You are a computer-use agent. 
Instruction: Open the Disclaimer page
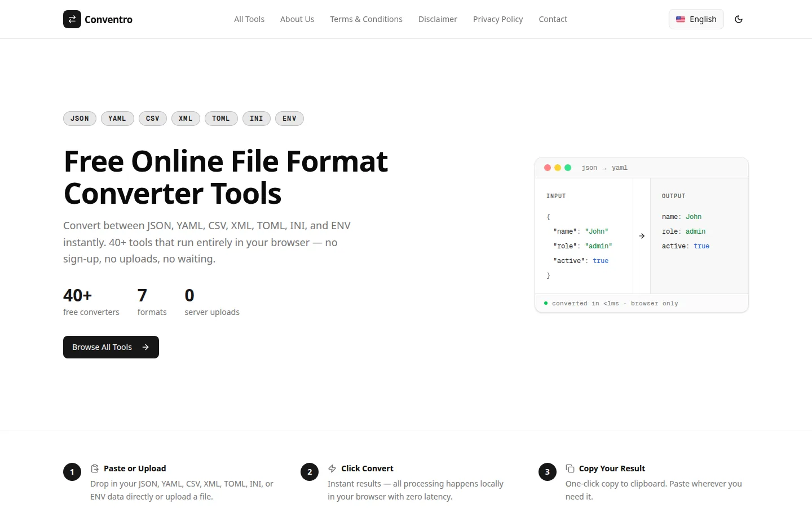(x=438, y=19)
